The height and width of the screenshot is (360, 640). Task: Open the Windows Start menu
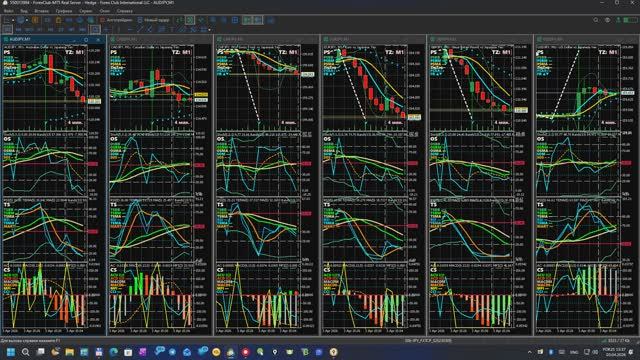click(x=11, y=352)
